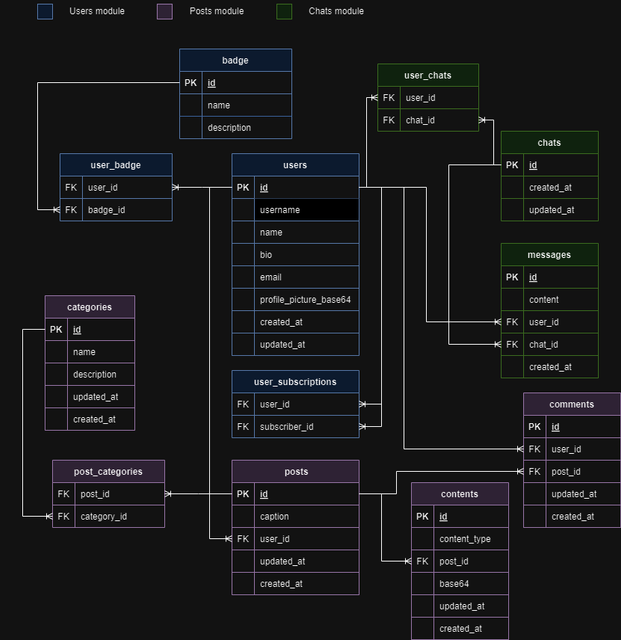Select the messages table header

(550, 255)
